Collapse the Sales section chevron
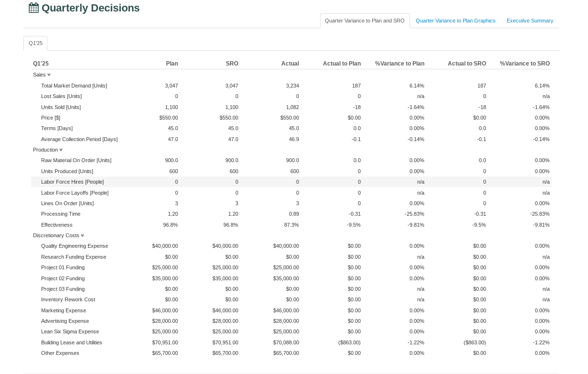 click(48, 75)
